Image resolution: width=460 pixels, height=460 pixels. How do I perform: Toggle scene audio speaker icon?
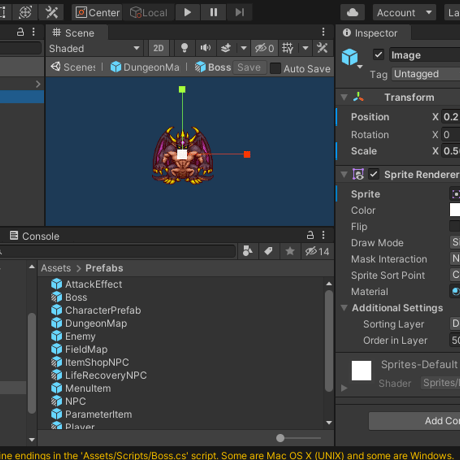[x=205, y=49]
